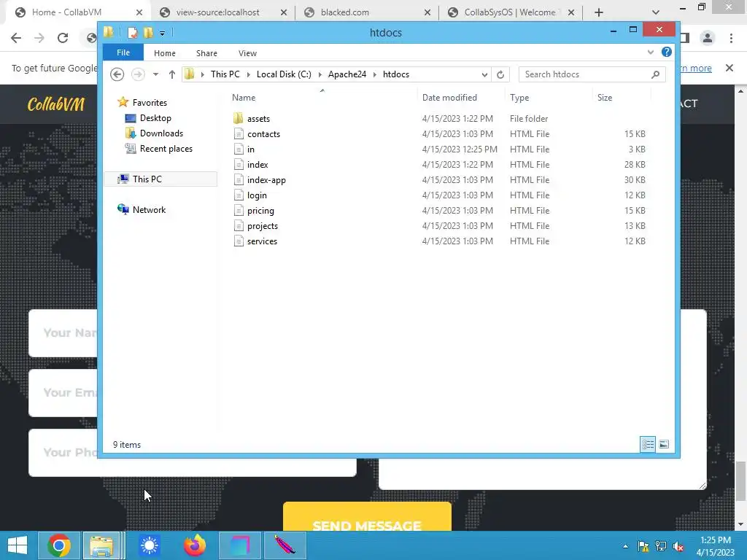
Task: Open the View ribbon tab
Action: coord(247,52)
